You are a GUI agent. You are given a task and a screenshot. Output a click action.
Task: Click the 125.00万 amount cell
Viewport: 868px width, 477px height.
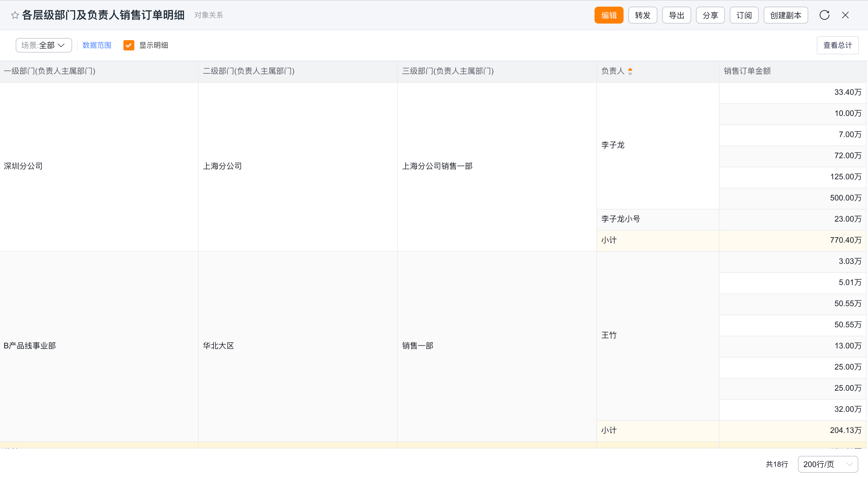pos(793,177)
